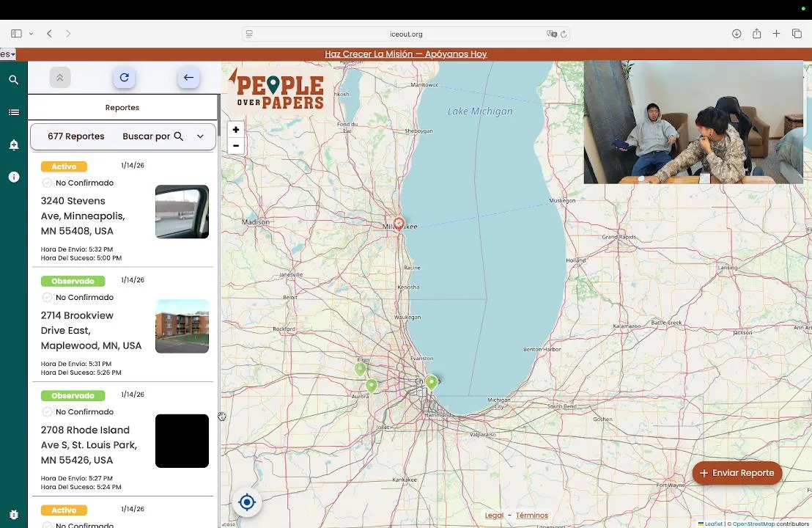812x528 pixels.
Task: Expand the Buscar por dropdown chevron
Action: pos(200,136)
